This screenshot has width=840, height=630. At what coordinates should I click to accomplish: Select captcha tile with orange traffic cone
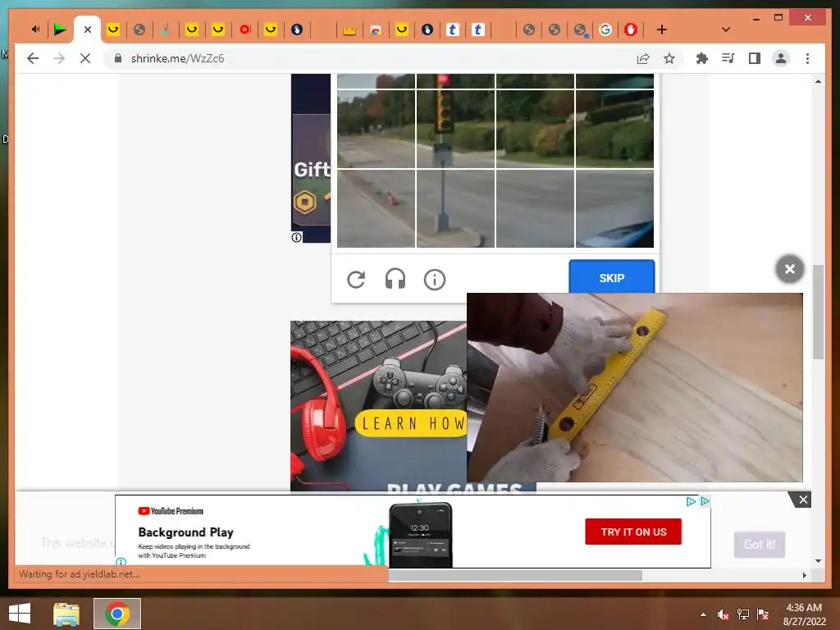376,208
